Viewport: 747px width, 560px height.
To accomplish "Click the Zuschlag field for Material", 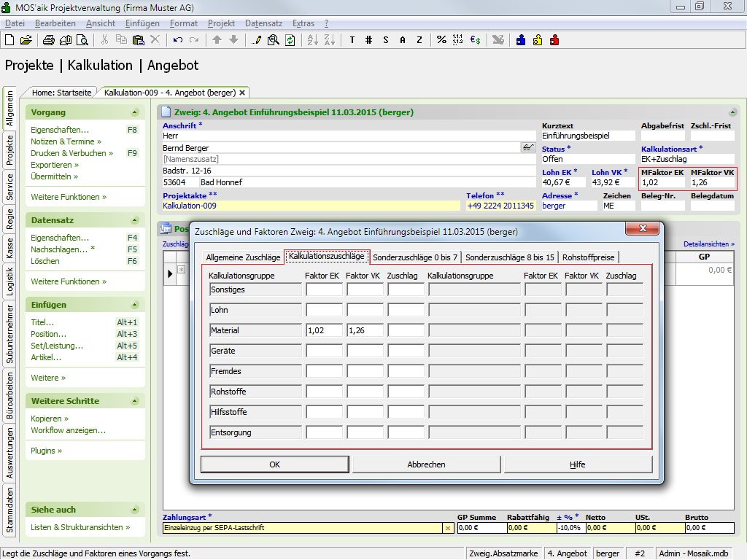I will (x=406, y=330).
